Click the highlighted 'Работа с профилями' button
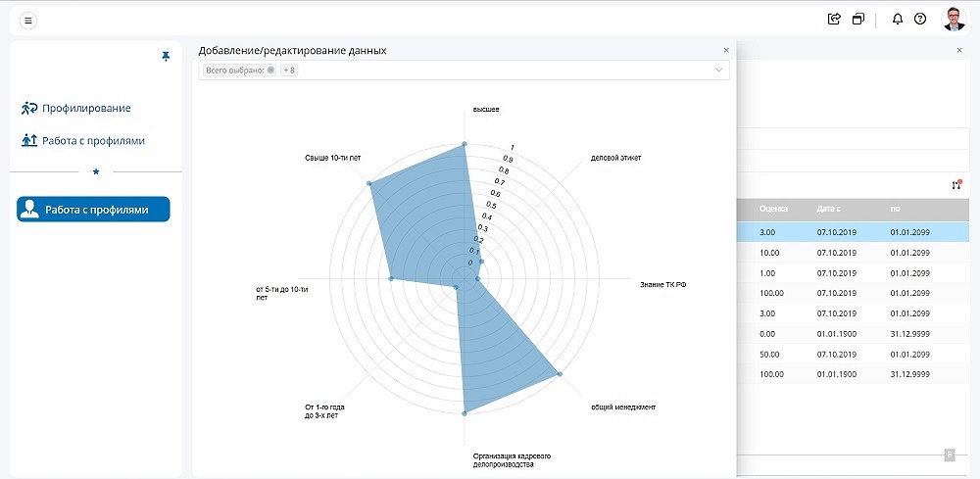 click(x=93, y=210)
